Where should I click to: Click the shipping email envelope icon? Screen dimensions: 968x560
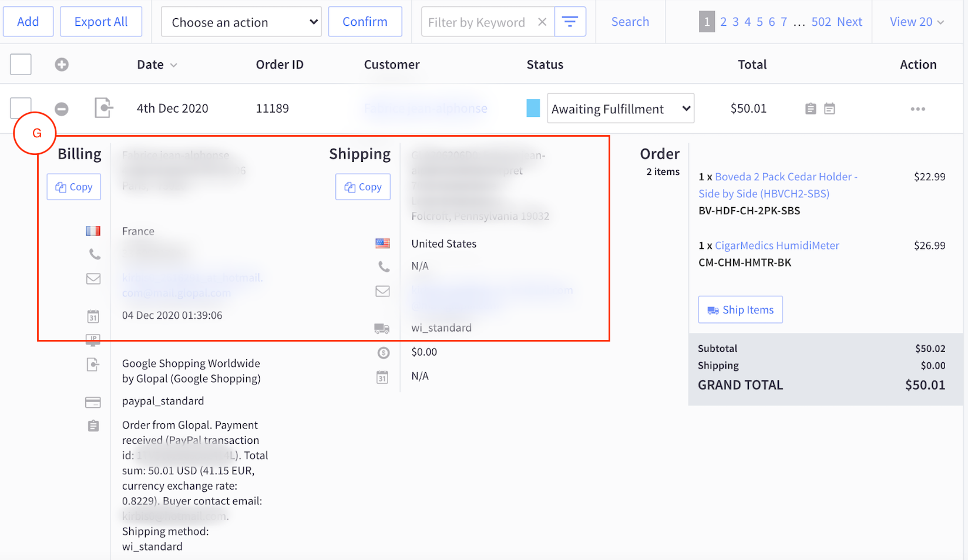(x=383, y=291)
